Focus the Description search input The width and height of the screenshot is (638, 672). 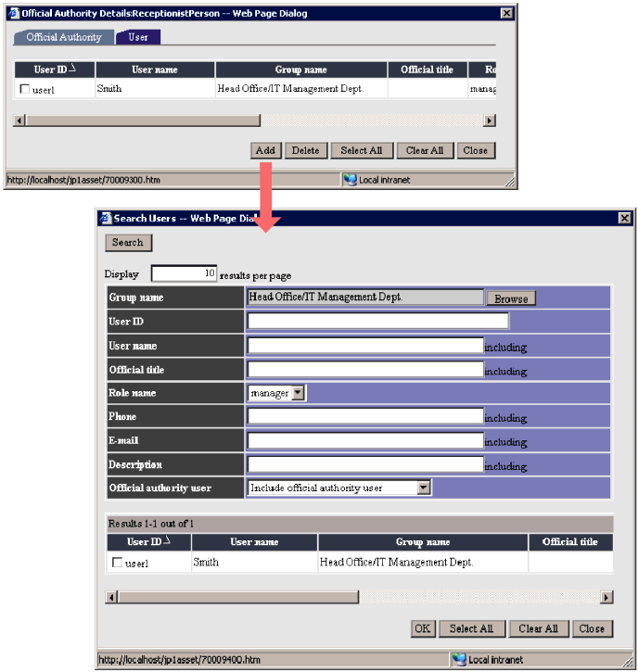tap(365, 464)
